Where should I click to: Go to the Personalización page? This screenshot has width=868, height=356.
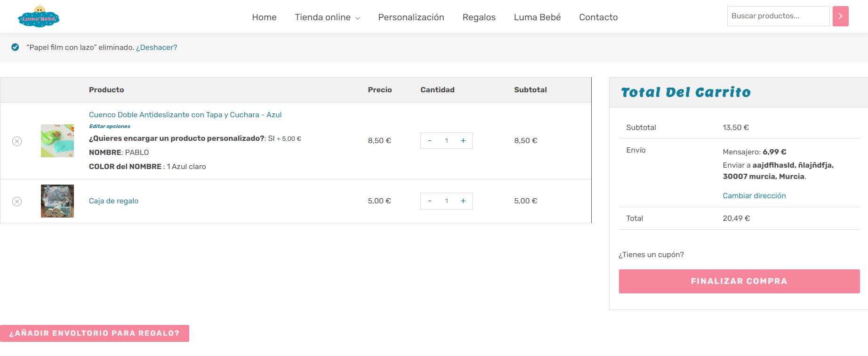tap(411, 17)
